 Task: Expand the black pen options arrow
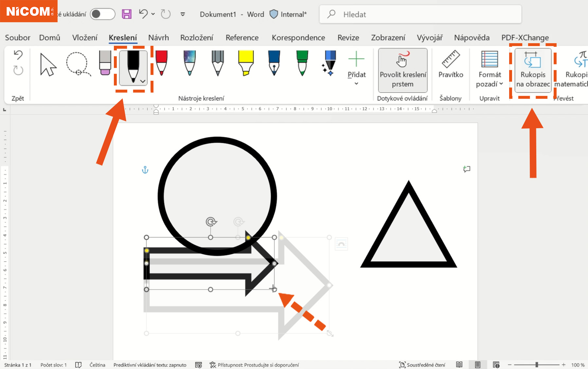click(x=143, y=81)
